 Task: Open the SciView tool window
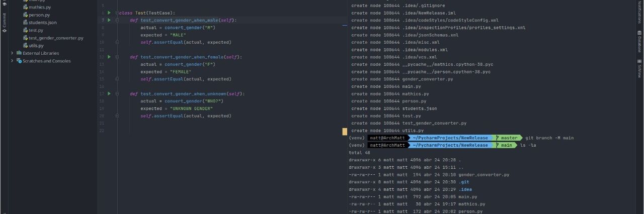pyautogui.click(x=639, y=70)
